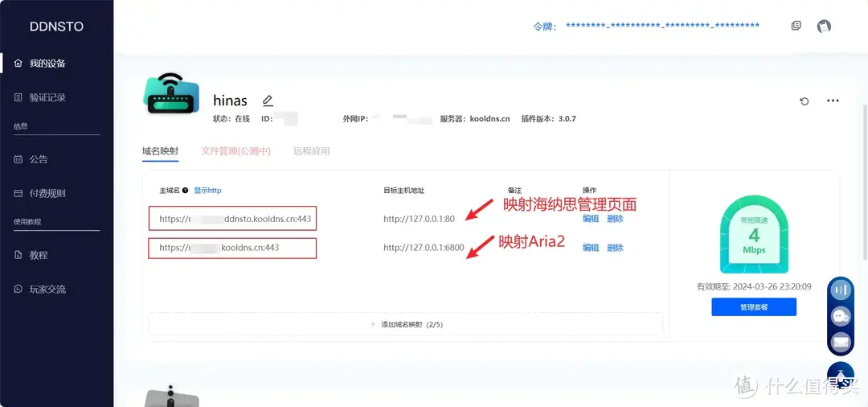Click the 管理套餐 button
Image resolution: width=868 pixels, height=407 pixels.
tap(754, 306)
